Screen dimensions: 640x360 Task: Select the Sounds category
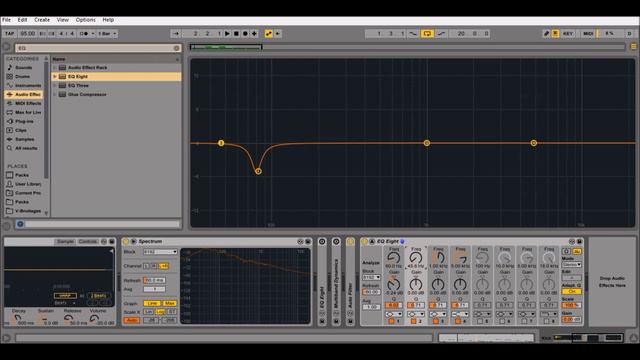click(23, 67)
